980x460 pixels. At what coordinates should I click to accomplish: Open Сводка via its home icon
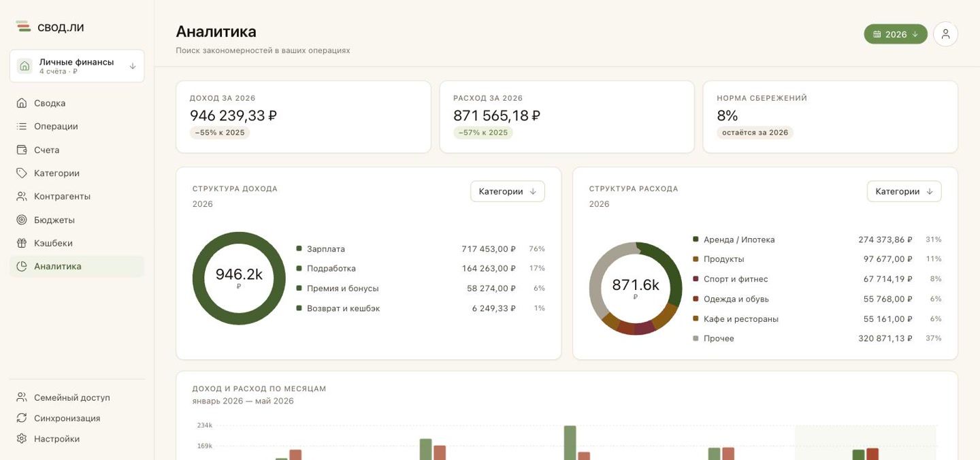22,103
